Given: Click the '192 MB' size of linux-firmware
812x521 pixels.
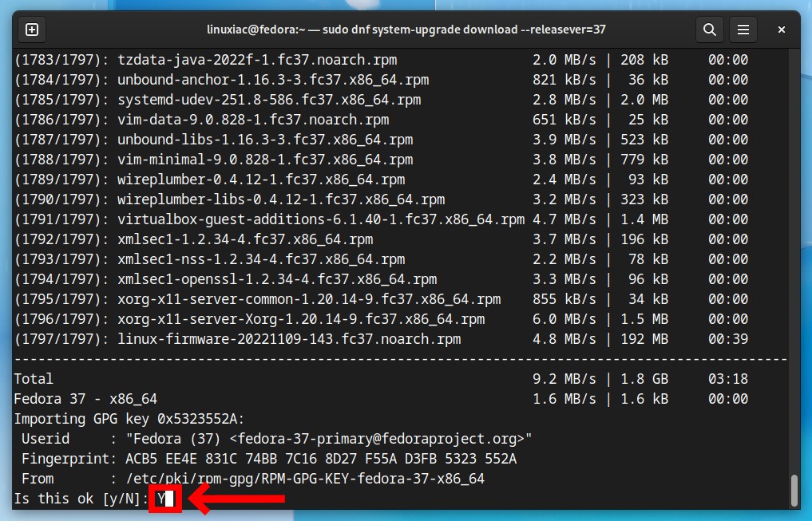Looking at the screenshot, I should (644, 339).
